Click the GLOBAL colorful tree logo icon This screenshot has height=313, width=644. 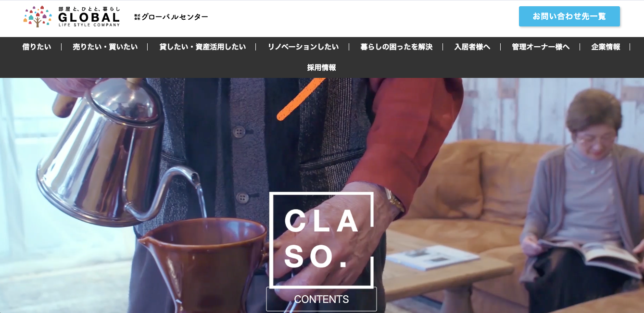[x=38, y=17]
